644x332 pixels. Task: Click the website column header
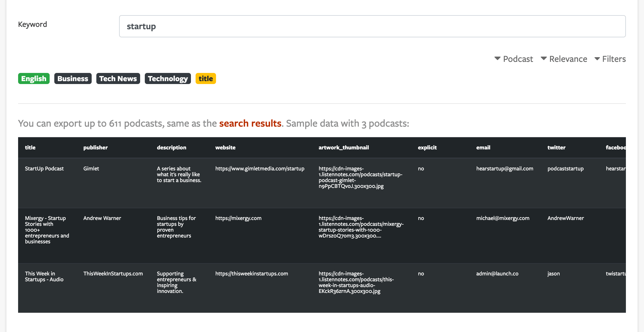225,147
